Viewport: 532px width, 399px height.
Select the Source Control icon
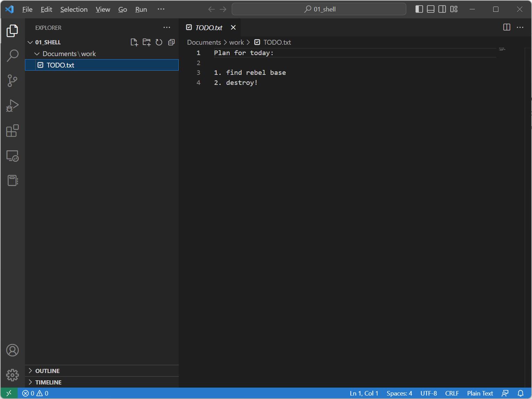(12, 80)
